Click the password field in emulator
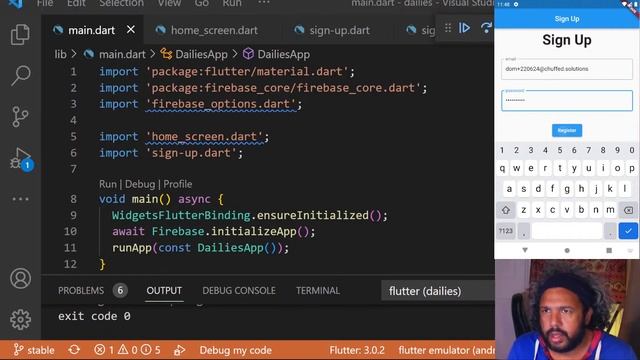Screen dimensions: 640x360 coord(567,100)
